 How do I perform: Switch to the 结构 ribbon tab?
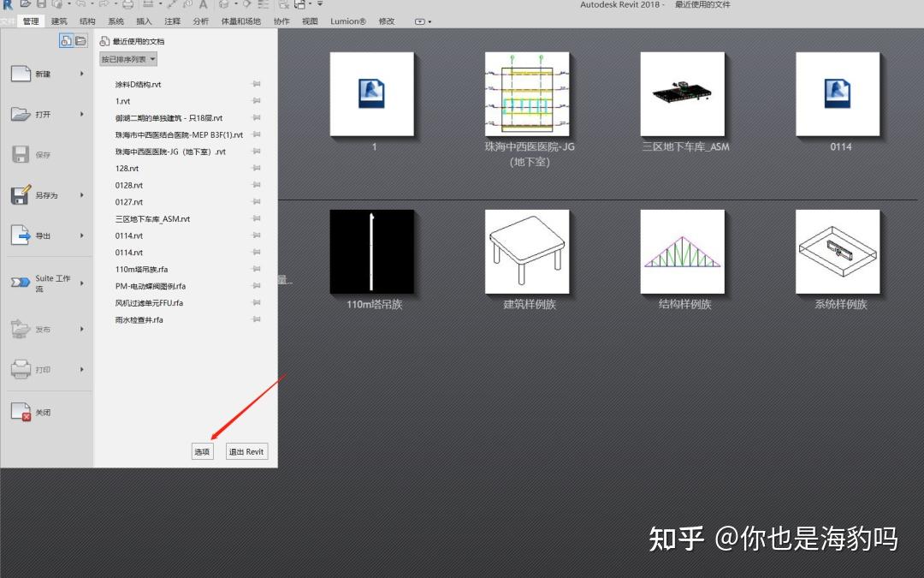point(87,21)
